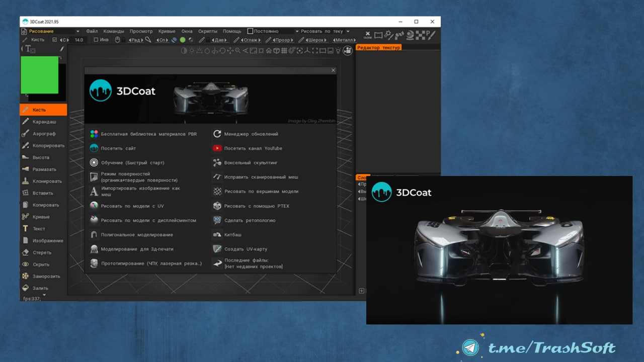Close the 3DCoat welcome dialog

(333, 70)
